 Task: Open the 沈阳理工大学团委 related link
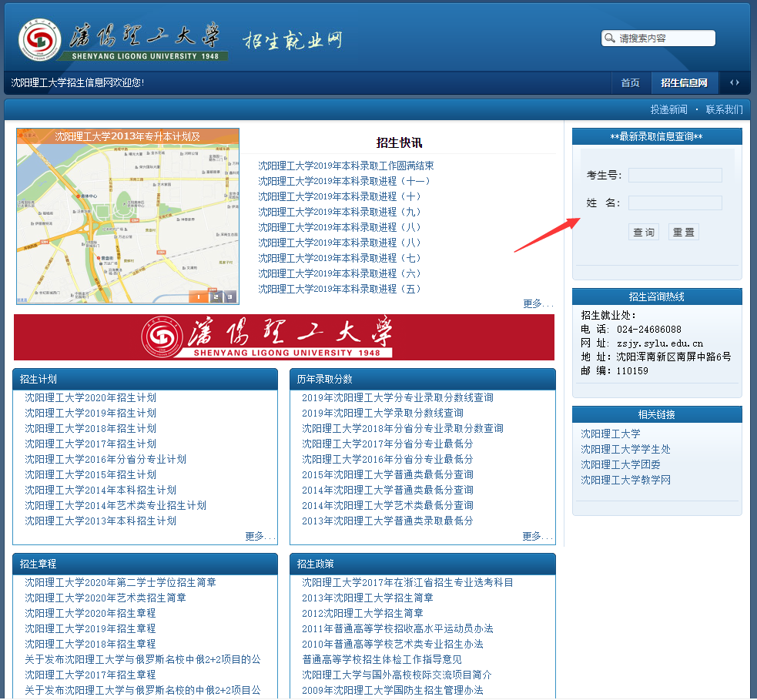(621, 465)
